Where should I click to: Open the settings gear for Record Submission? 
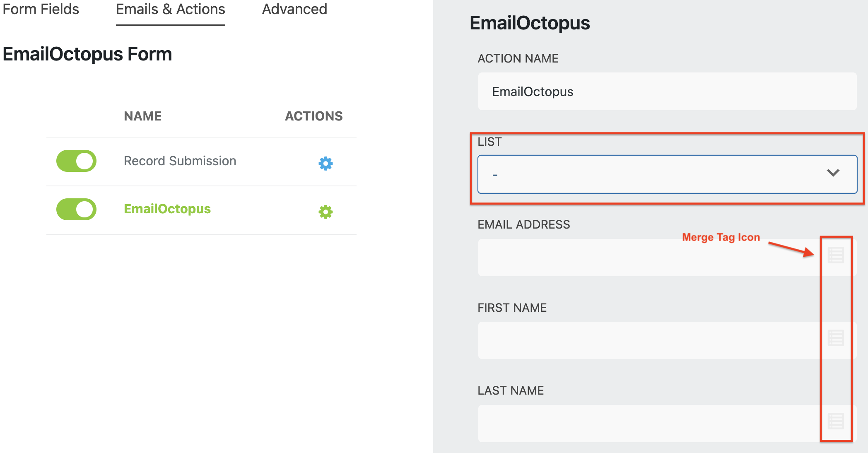[x=325, y=164]
